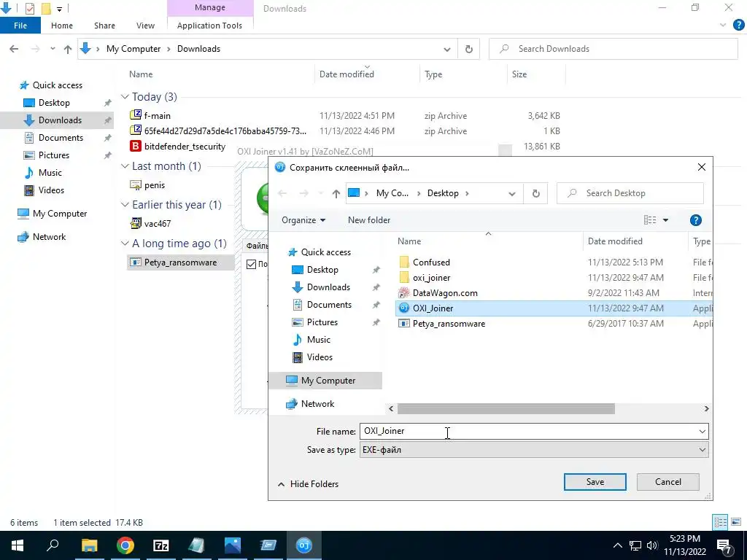The height and width of the screenshot is (560, 747).
Task: Open Windows Start menu
Action: point(18,545)
